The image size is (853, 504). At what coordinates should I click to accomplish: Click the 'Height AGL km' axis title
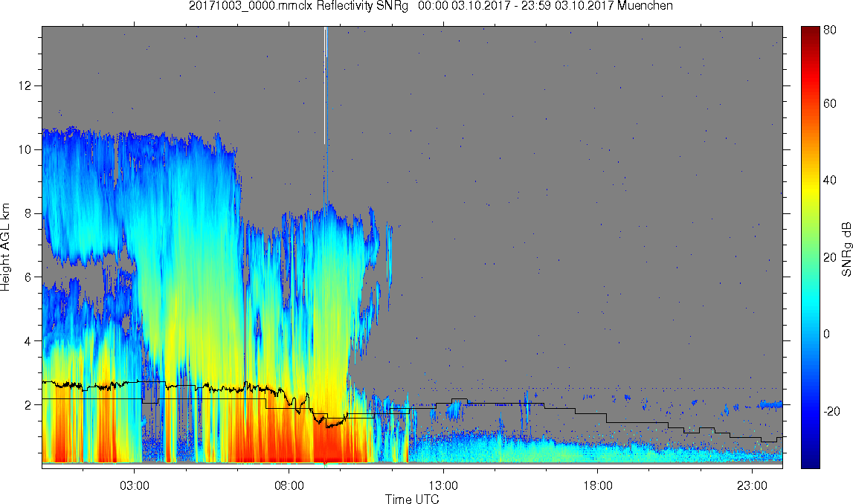tap(5, 247)
